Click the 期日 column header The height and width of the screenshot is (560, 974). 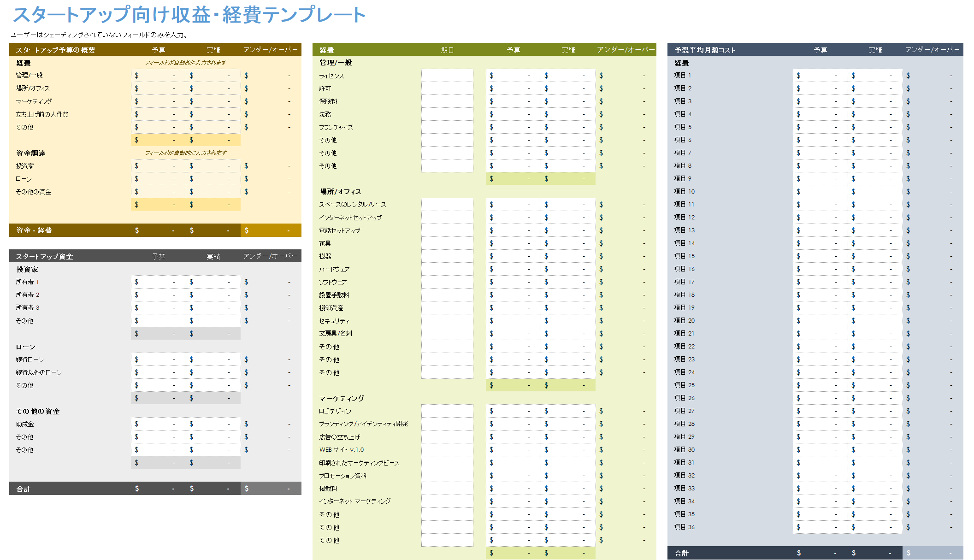447,50
